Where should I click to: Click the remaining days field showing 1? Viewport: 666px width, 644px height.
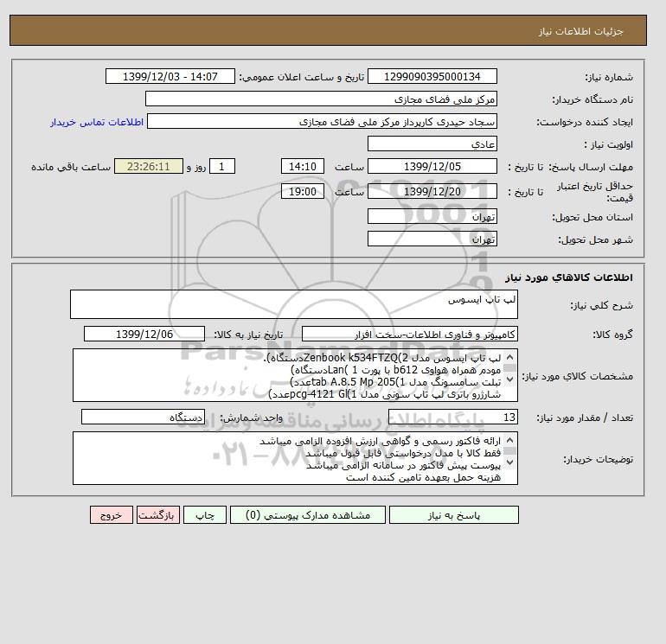coord(222,167)
